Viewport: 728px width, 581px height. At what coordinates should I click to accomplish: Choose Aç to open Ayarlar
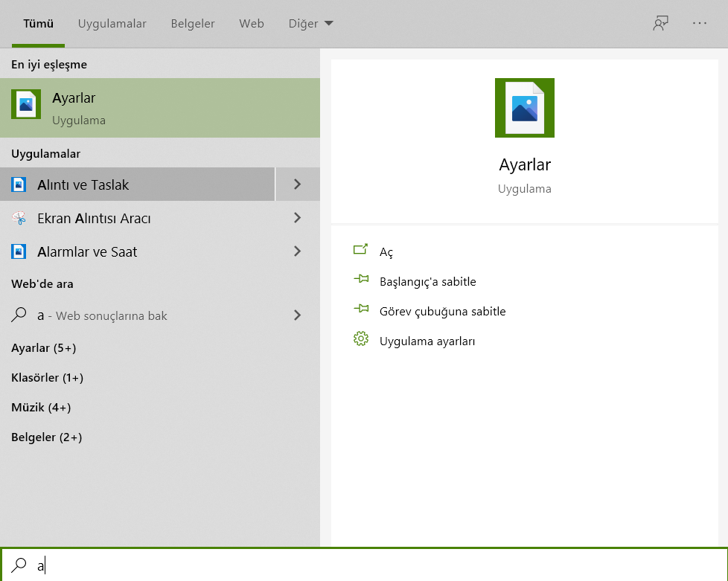tap(386, 252)
